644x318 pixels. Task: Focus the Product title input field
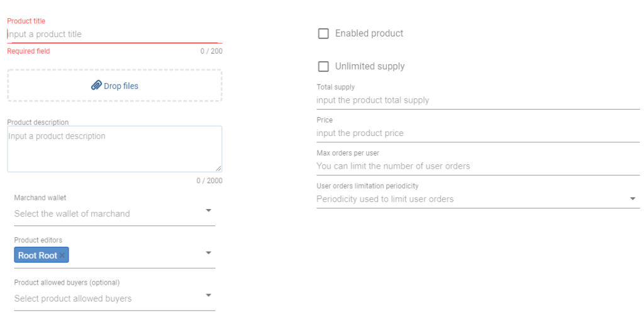(x=115, y=34)
